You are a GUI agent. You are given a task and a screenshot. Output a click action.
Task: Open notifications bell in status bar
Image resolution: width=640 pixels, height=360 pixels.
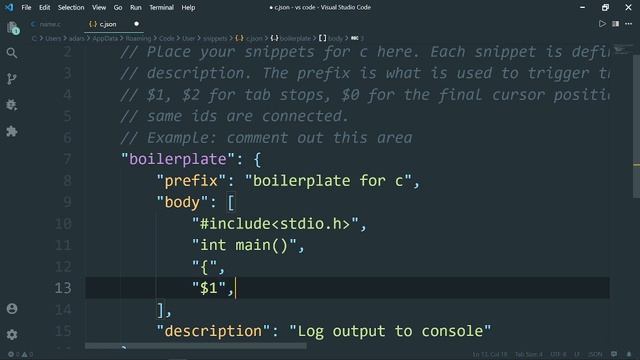pos(629,354)
